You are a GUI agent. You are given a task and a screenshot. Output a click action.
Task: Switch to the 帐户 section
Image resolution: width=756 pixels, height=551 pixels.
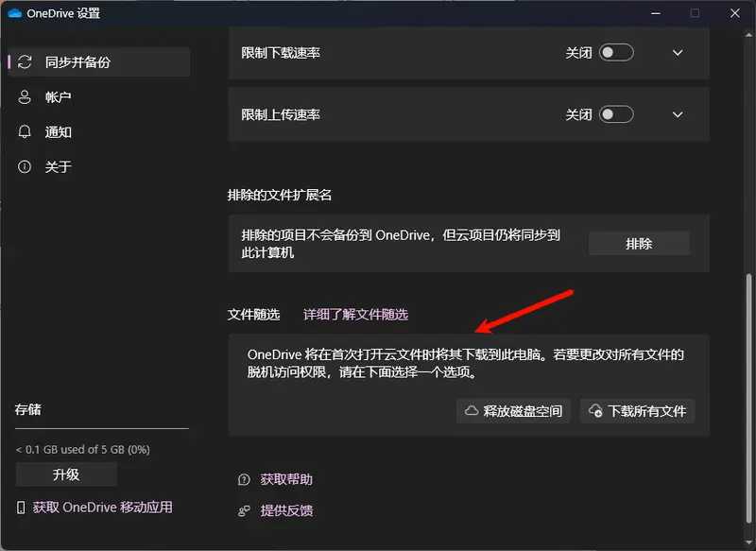(99, 97)
